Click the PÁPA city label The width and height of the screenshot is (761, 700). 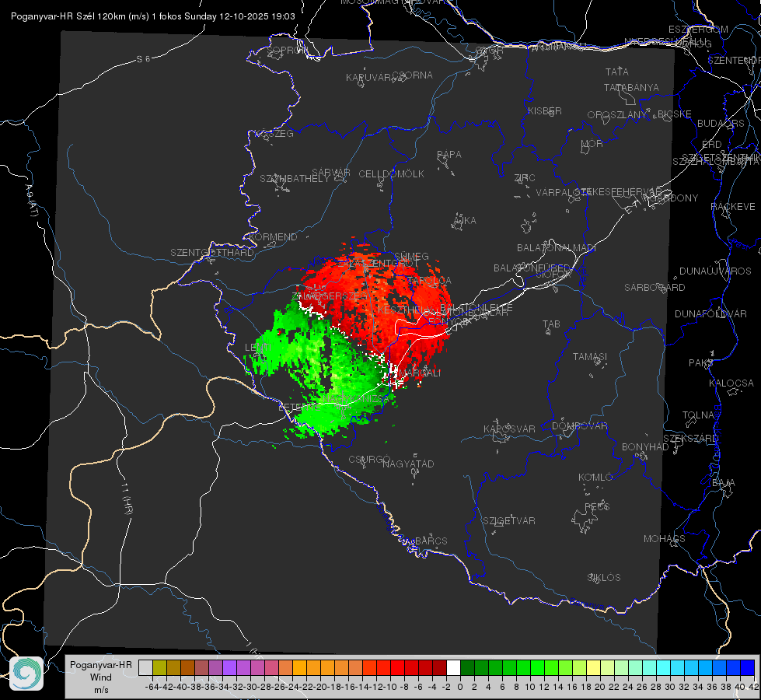click(x=449, y=155)
